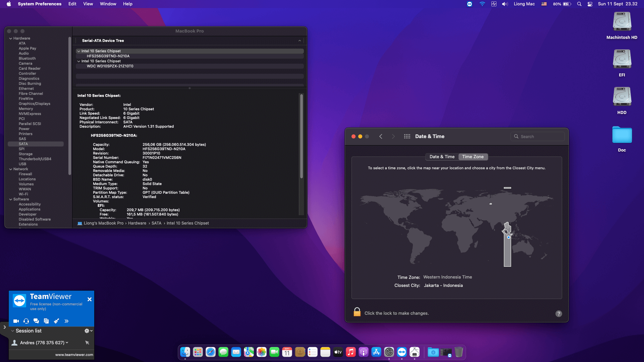
Task: Click Liong's MacBook Pro in path bar
Action: point(103,223)
